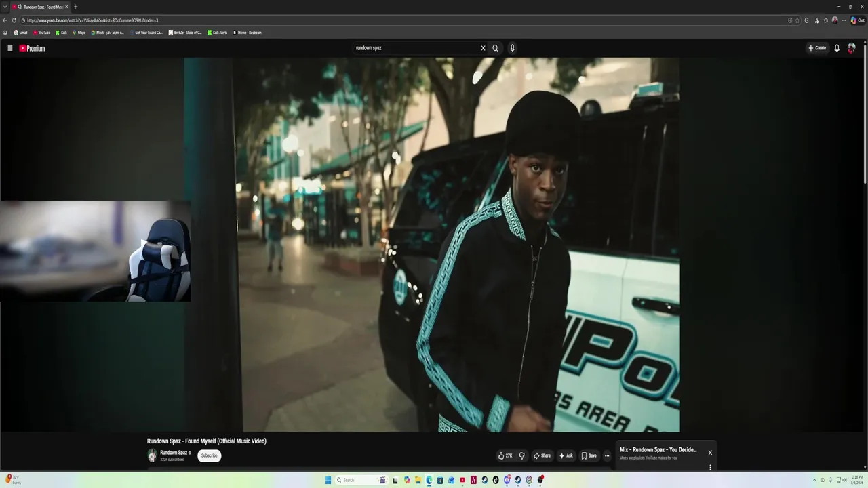Click the browser address bar URL
868x488 pixels.
[92, 20]
